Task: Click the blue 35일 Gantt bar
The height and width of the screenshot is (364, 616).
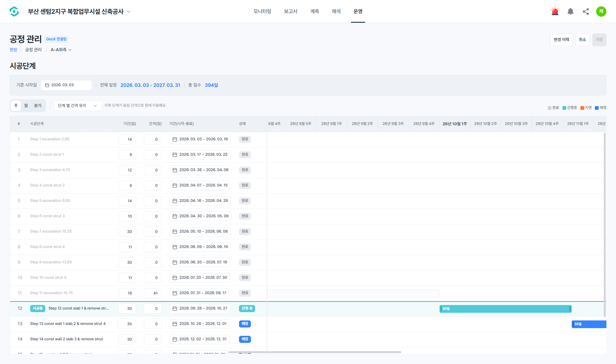Action: pos(589,324)
